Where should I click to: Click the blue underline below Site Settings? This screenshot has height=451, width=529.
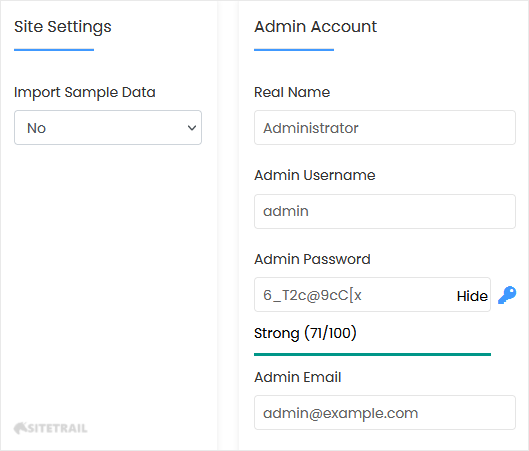54,50
